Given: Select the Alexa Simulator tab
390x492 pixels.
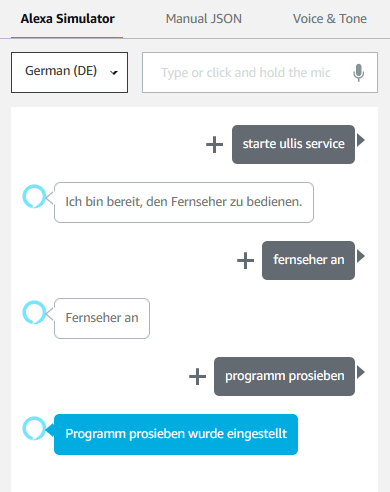Looking at the screenshot, I should point(67,19).
